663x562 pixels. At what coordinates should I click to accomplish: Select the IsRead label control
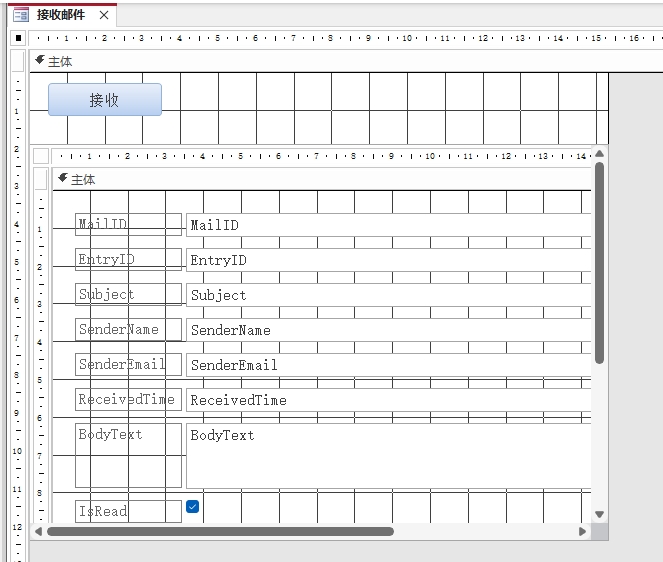pyautogui.click(x=129, y=511)
